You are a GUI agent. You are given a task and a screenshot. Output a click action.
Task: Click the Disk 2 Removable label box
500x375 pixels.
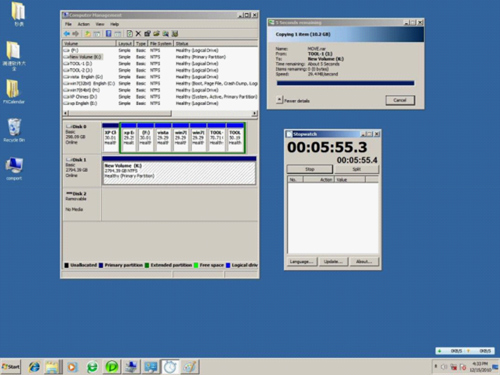click(82, 205)
